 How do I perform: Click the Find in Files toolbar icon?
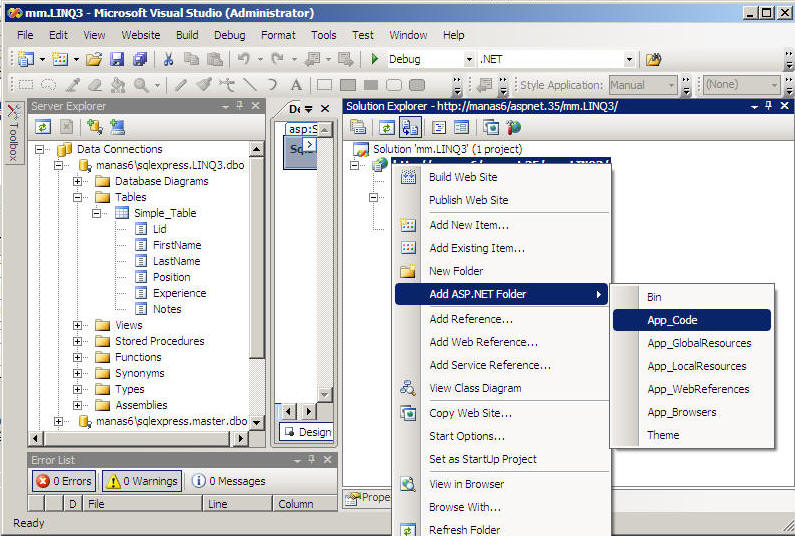pyautogui.click(x=653, y=59)
